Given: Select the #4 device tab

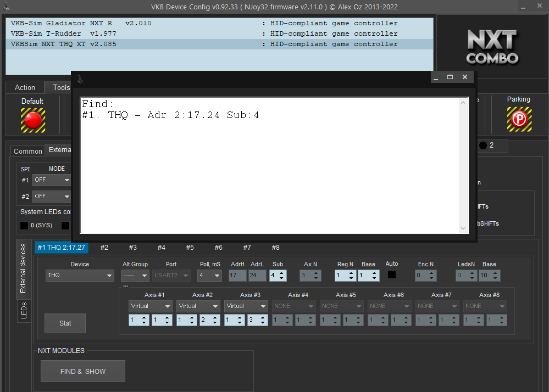Looking at the screenshot, I should tap(162, 248).
